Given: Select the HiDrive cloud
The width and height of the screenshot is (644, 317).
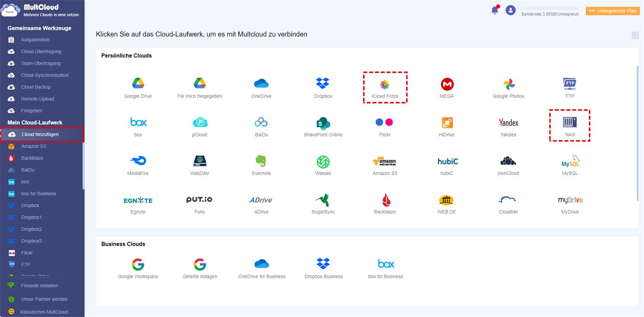Looking at the screenshot, I should coord(447,127).
